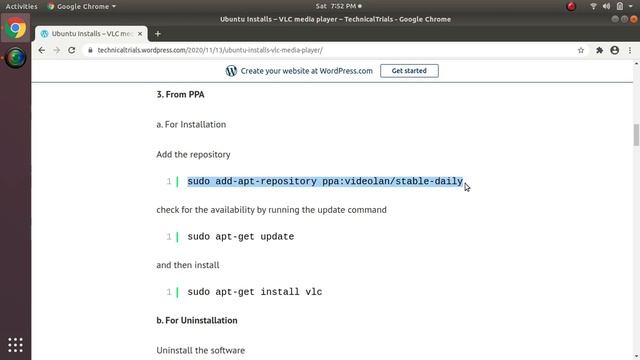
Task: Click the WordPress logo in banner
Action: pyautogui.click(x=231, y=71)
